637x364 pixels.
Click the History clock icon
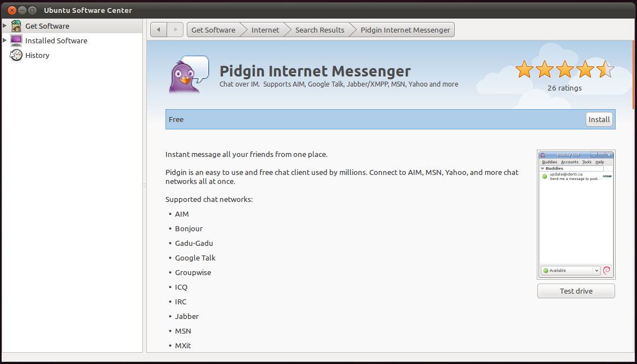[16, 55]
